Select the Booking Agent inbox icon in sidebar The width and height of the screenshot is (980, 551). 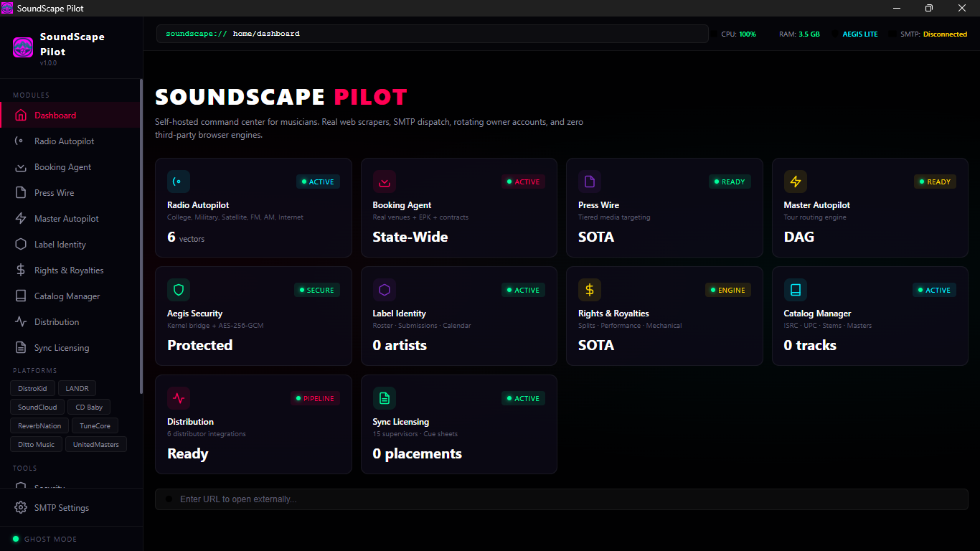21,167
